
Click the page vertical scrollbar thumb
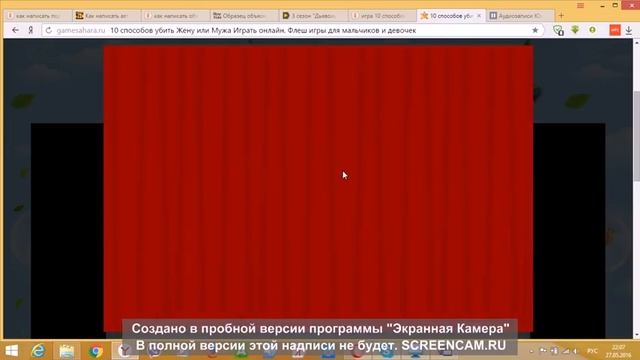(x=636, y=137)
